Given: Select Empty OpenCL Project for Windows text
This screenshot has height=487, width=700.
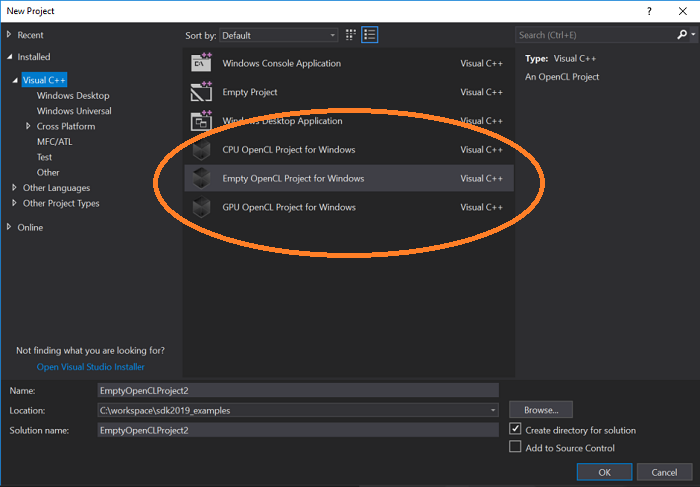Looking at the screenshot, I should pyautogui.click(x=293, y=178).
